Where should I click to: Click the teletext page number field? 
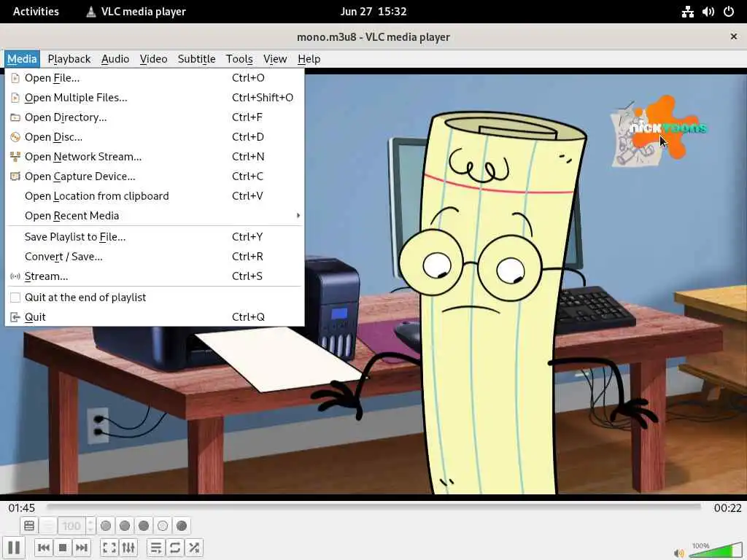tap(71, 526)
